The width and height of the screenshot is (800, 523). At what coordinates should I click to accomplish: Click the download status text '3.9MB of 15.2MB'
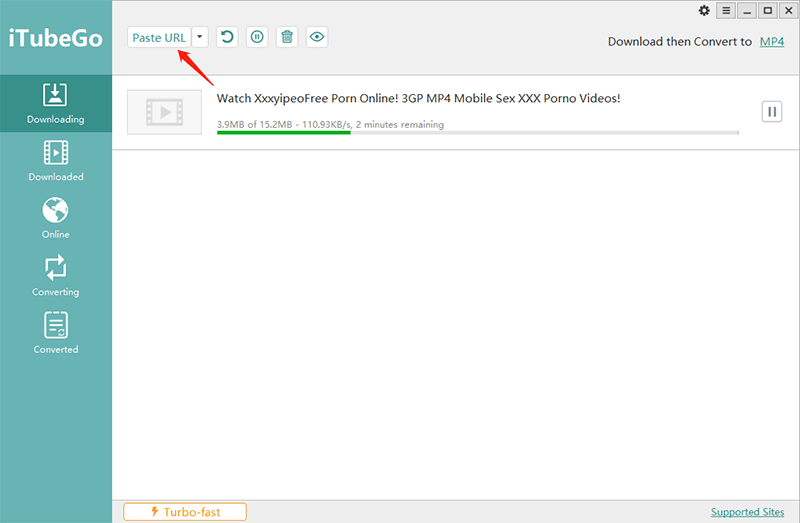tap(255, 124)
